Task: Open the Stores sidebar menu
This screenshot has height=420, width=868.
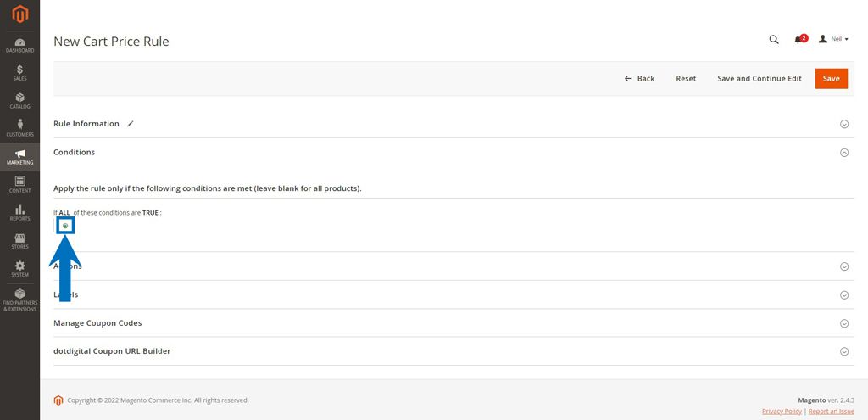Action: coord(20,242)
